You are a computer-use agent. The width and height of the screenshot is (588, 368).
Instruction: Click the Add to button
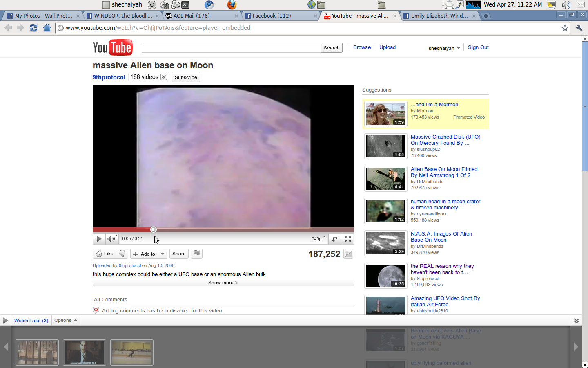point(144,254)
